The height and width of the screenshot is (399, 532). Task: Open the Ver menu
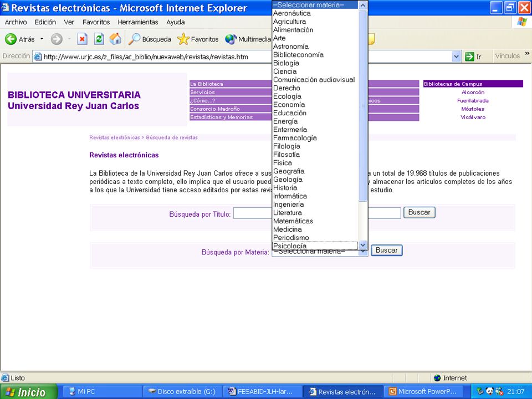pos(69,22)
